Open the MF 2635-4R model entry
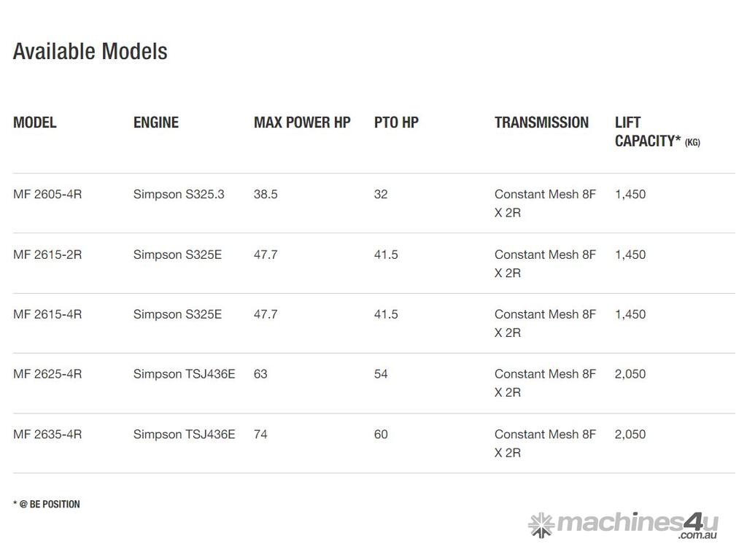Screen dimensions: 747x560 pyautogui.click(x=47, y=435)
